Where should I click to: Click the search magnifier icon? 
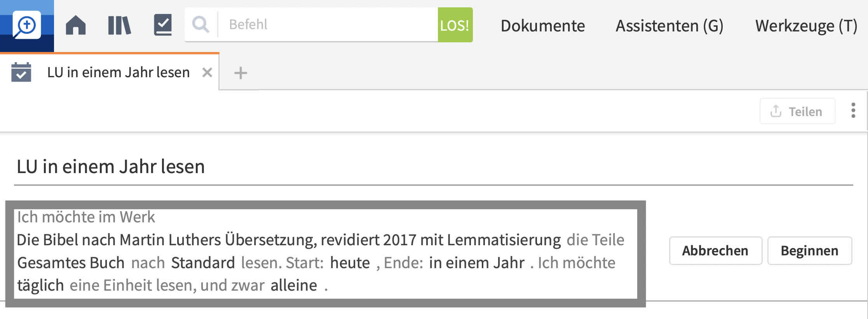[200, 24]
